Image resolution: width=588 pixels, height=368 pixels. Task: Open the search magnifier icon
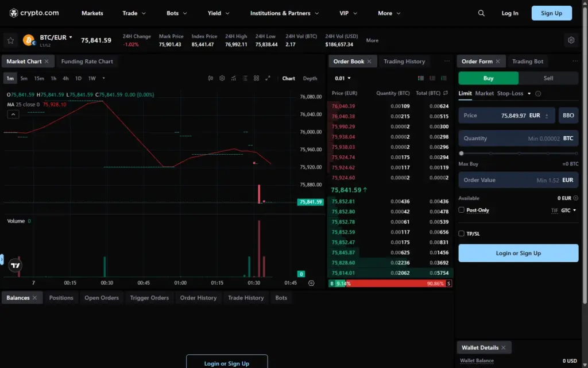click(481, 13)
